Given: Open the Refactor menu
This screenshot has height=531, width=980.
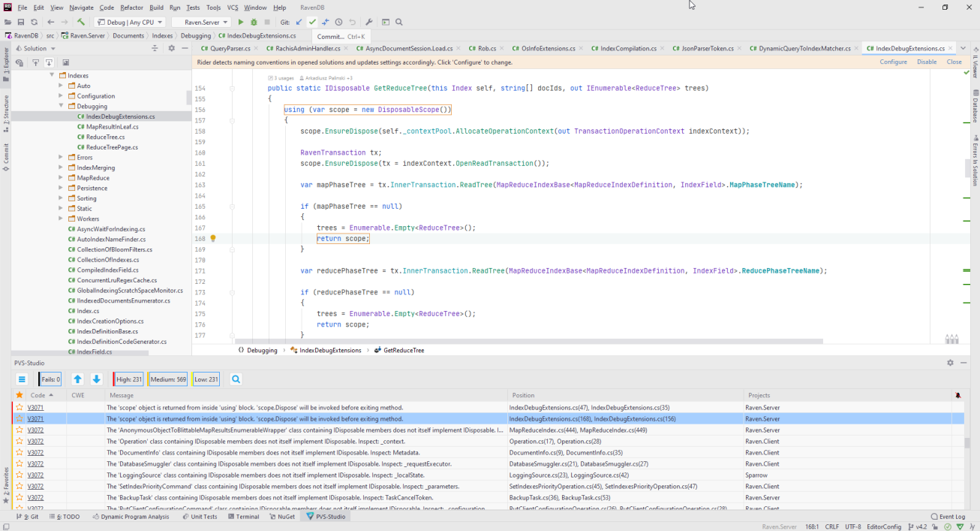Looking at the screenshot, I should tap(131, 8).
